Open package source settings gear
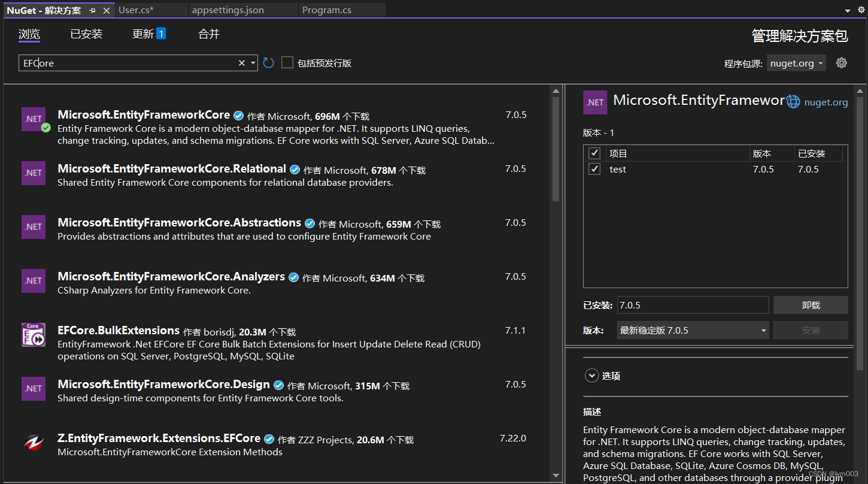Screen dimensions: 868x484 (x=842, y=63)
